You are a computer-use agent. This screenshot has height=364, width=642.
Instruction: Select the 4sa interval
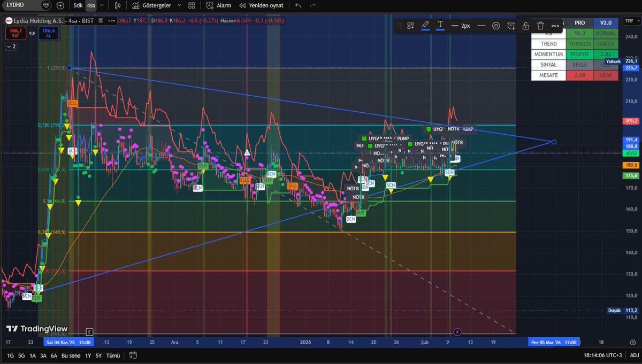click(91, 5)
